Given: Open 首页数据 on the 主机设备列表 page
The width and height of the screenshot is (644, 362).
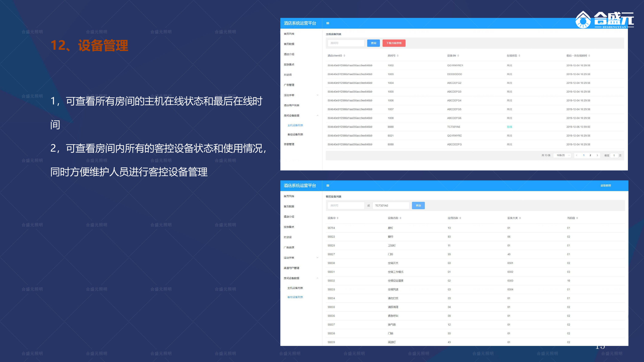Looking at the screenshot, I should 289,44.
